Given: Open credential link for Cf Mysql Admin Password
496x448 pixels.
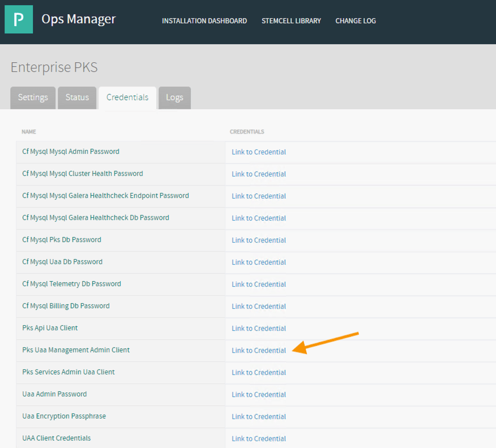Looking at the screenshot, I should tap(259, 152).
